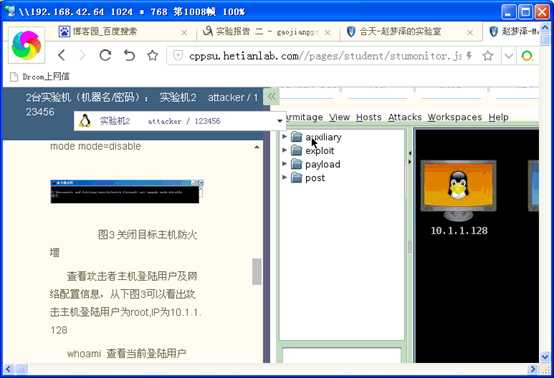Click the partially visible second host
554x378 pixels.
534,186
